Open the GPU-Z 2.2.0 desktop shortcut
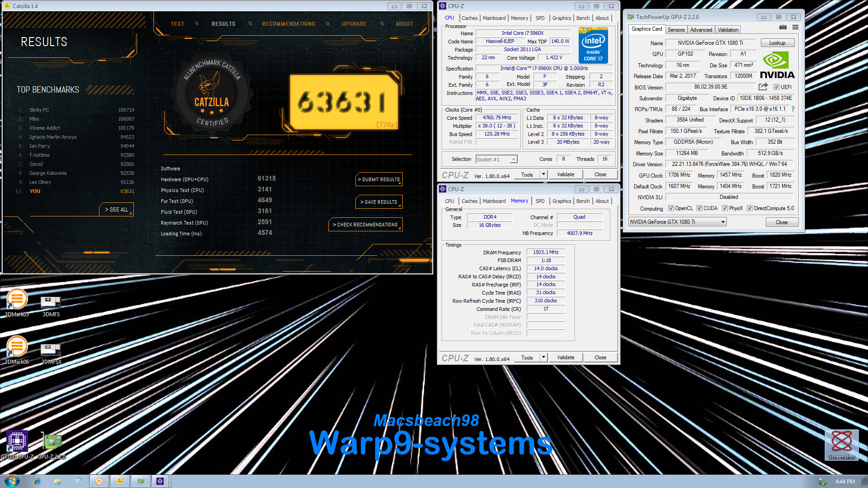This screenshot has height=488, width=868. 52,445
